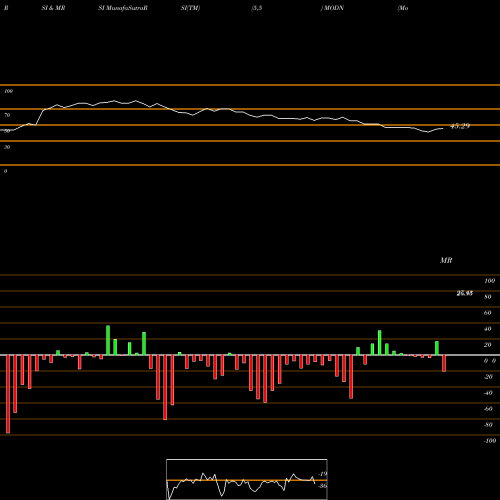Click the '(5,5' parameter text in header

tap(257, 8)
